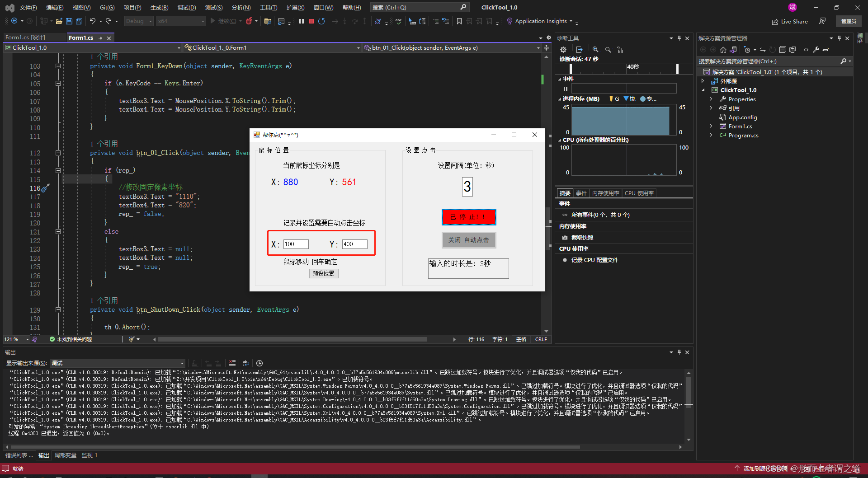
Task: Toggle auto-hide pin for the Output panel
Action: 679,352
